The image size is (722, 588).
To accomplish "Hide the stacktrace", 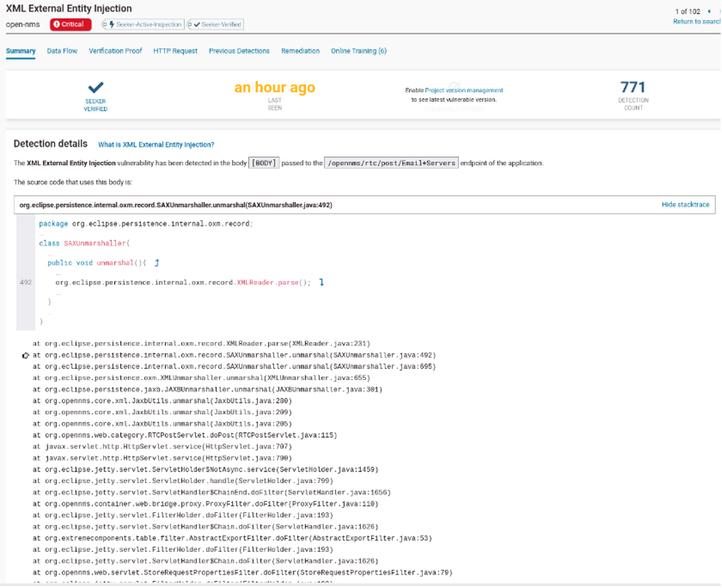I will coord(685,204).
